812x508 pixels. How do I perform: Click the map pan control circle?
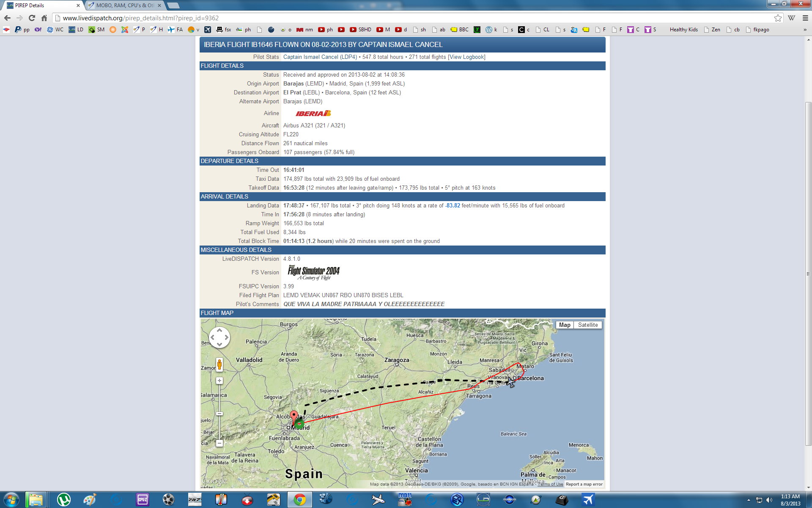pyautogui.click(x=219, y=337)
